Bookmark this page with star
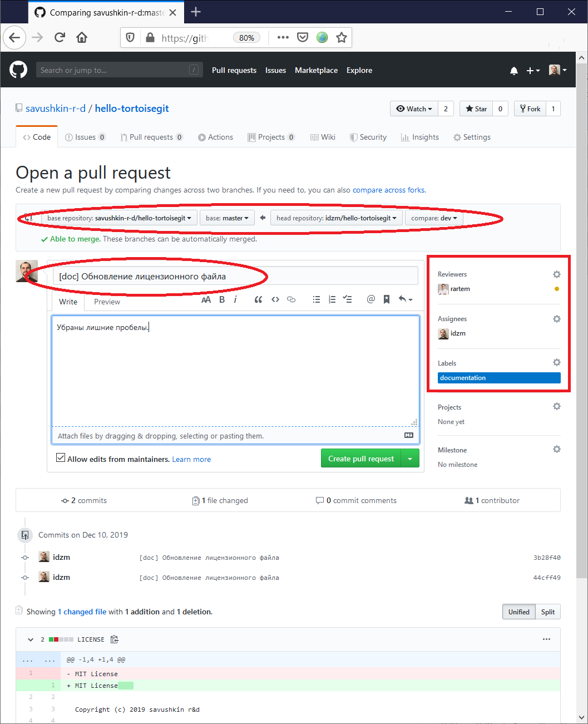The width and height of the screenshot is (588, 724). click(x=342, y=37)
